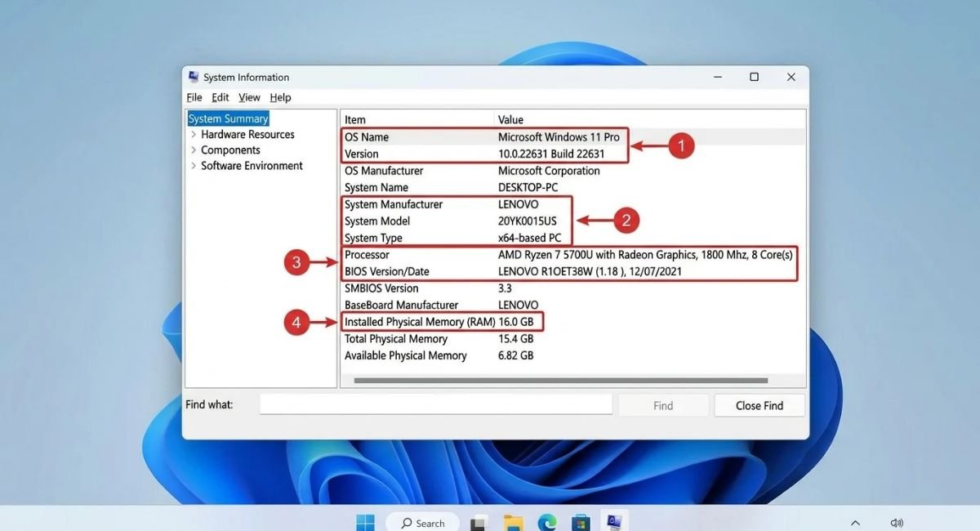Viewport: 980px width, 531px height.
Task: Click the horizontal scrollbar in details pane
Action: coord(560,381)
